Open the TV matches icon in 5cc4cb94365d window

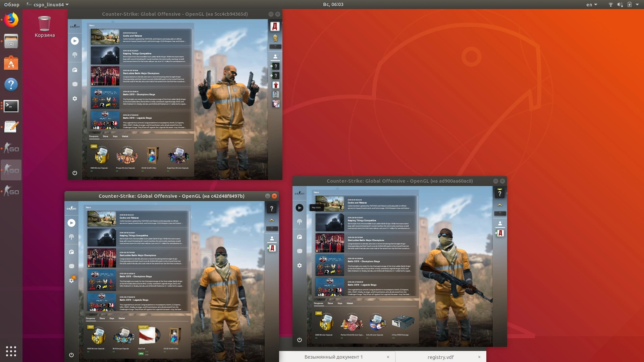coord(75,84)
